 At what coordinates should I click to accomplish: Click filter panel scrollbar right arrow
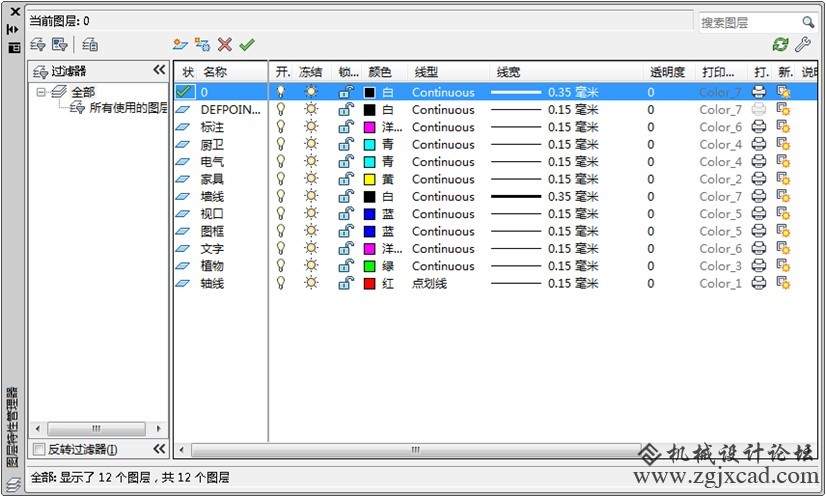tap(159, 428)
